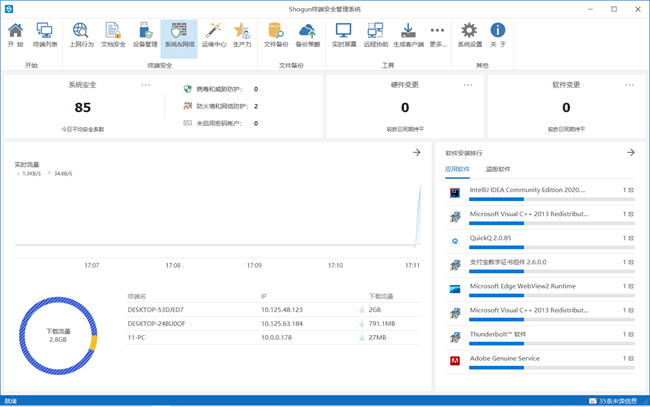Open 系统设置 gear settings
Image resolution: width=650 pixels, height=407 pixels.
point(469,36)
